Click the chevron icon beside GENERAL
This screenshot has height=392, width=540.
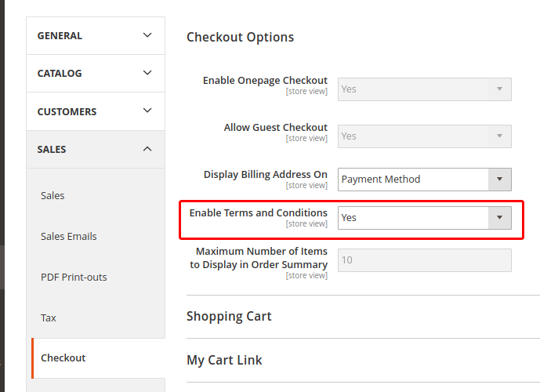147,35
